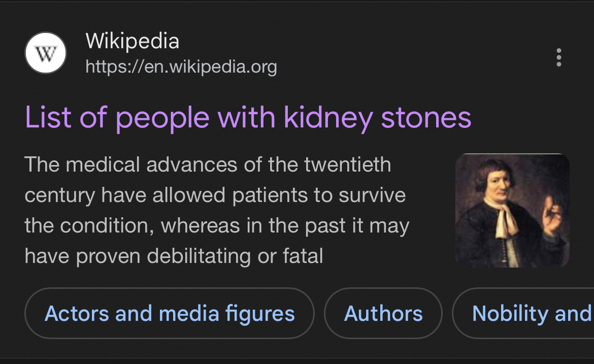Image resolution: width=594 pixels, height=364 pixels.
Task: Click the en.wikipedia.org URL text
Action: click(x=181, y=67)
